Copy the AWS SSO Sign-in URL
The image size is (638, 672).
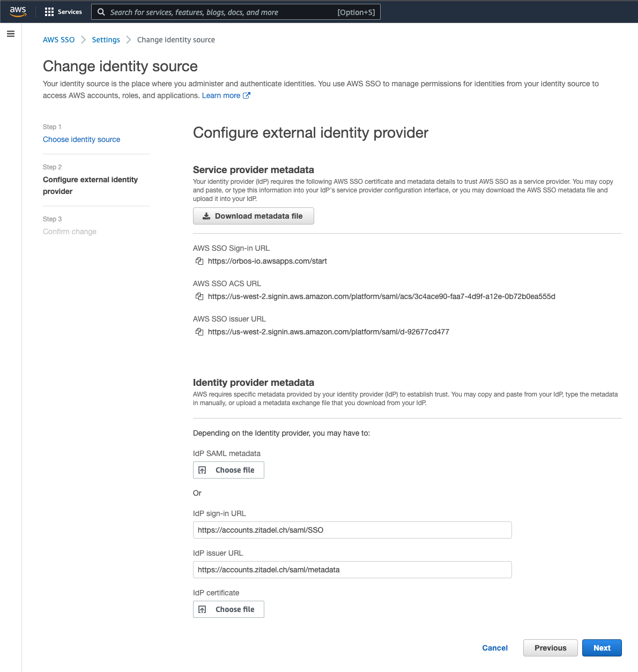tap(199, 261)
